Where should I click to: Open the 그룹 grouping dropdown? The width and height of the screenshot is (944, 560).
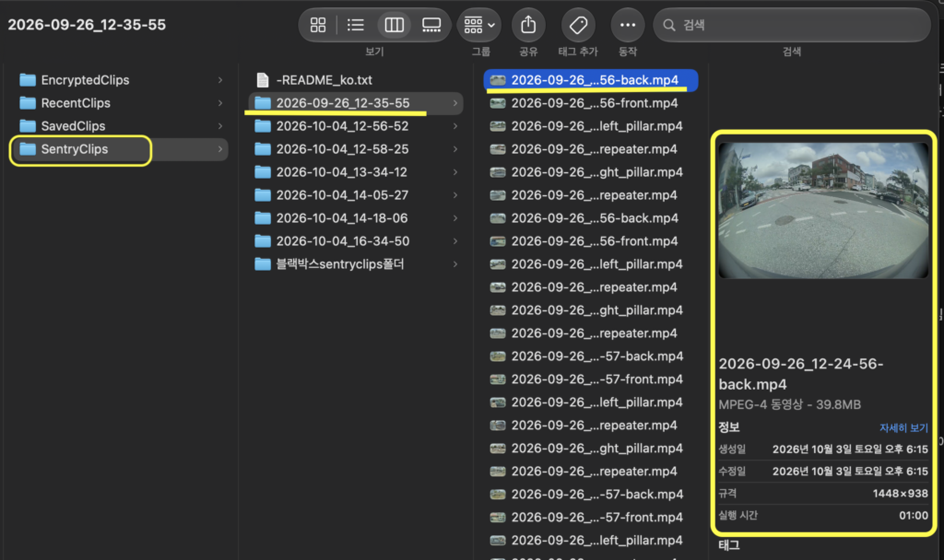pos(478,25)
